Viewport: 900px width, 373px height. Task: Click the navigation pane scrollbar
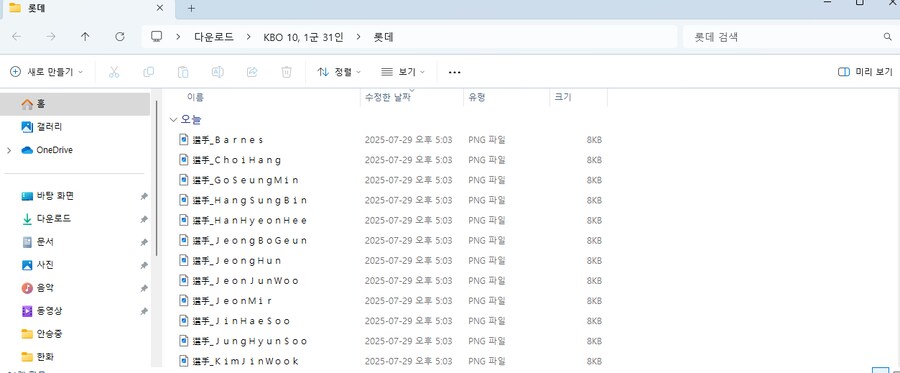(x=156, y=178)
